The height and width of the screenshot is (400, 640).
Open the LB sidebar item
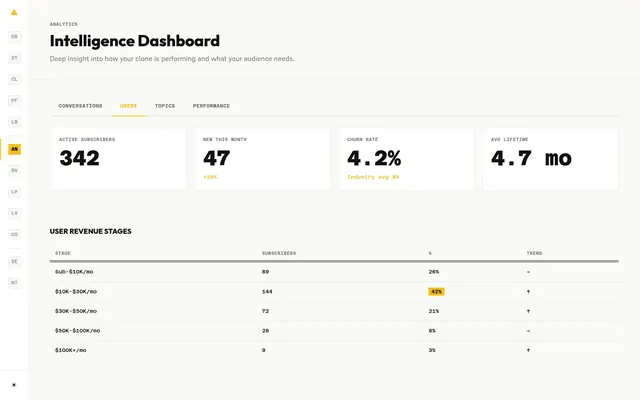(x=14, y=122)
